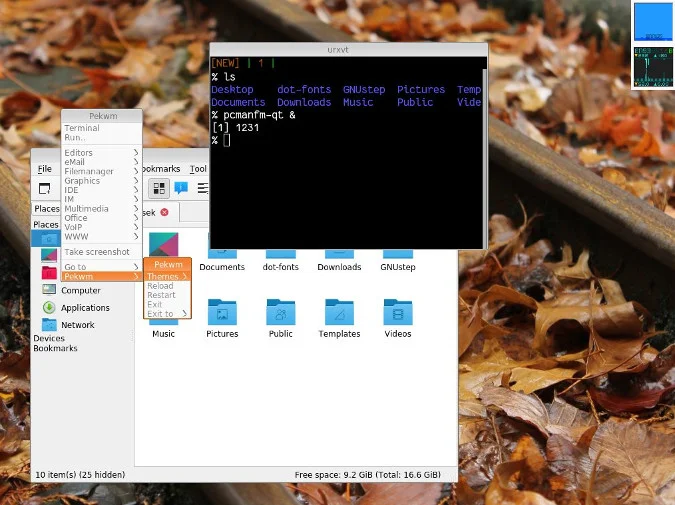Select Applications in Places sidebar
The image size is (675, 505).
tap(85, 308)
